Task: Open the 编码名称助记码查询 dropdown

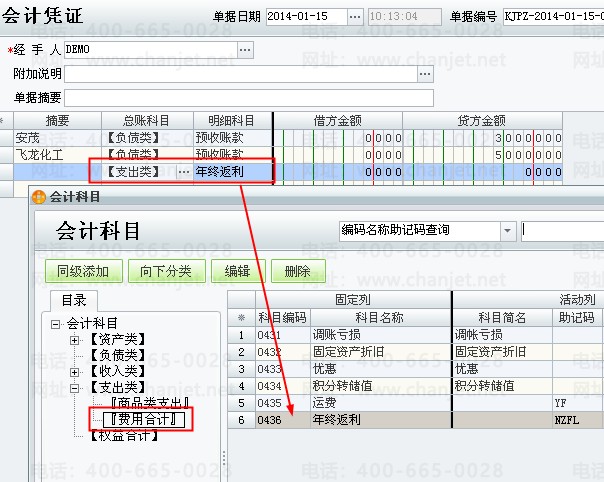Action: click(508, 231)
